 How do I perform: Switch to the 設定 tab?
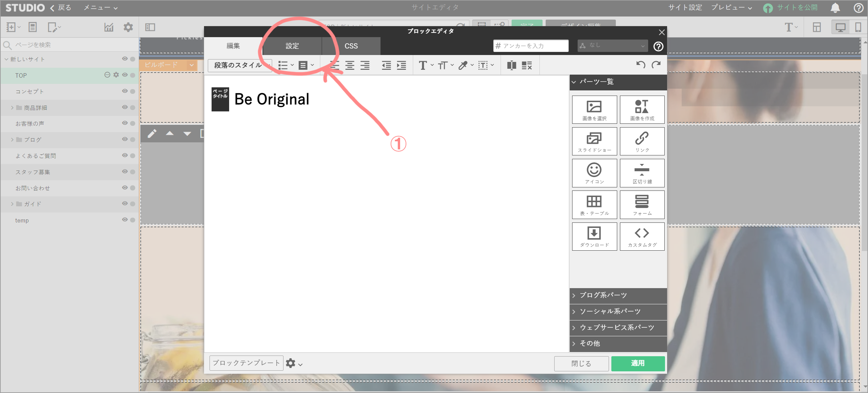point(292,46)
